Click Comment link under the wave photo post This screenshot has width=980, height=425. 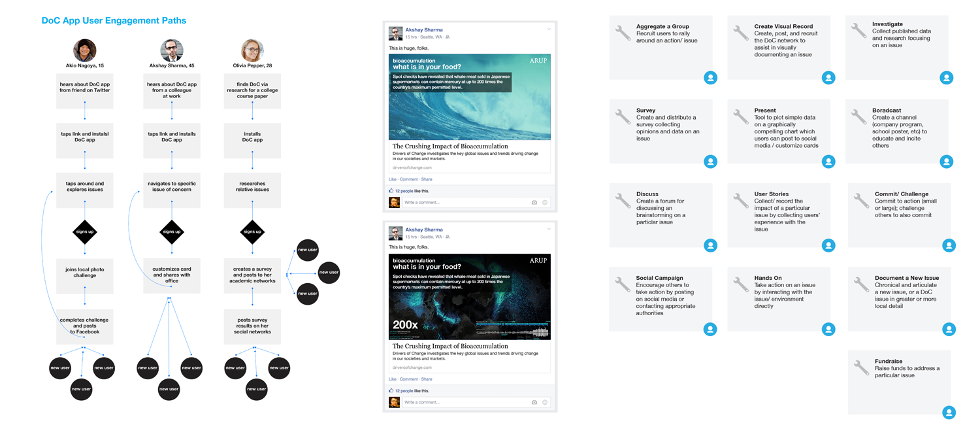pos(408,179)
